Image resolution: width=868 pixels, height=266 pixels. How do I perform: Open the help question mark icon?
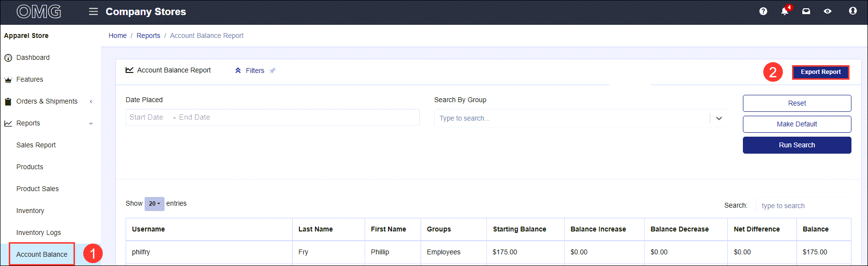click(763, 11)
